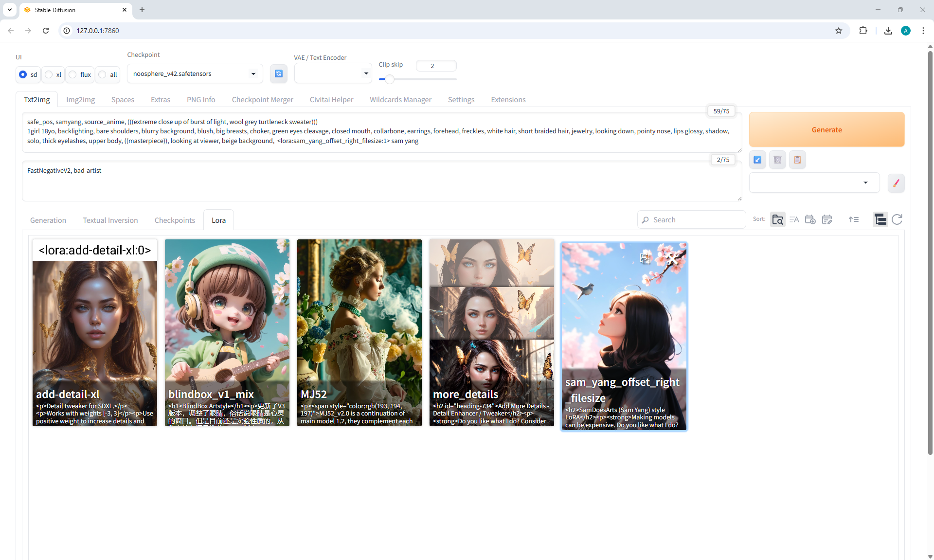This screenshot has height=560, width=934.
Task: Expand the VAE / Text Encoder dropdown
Action: click(333, 73)
